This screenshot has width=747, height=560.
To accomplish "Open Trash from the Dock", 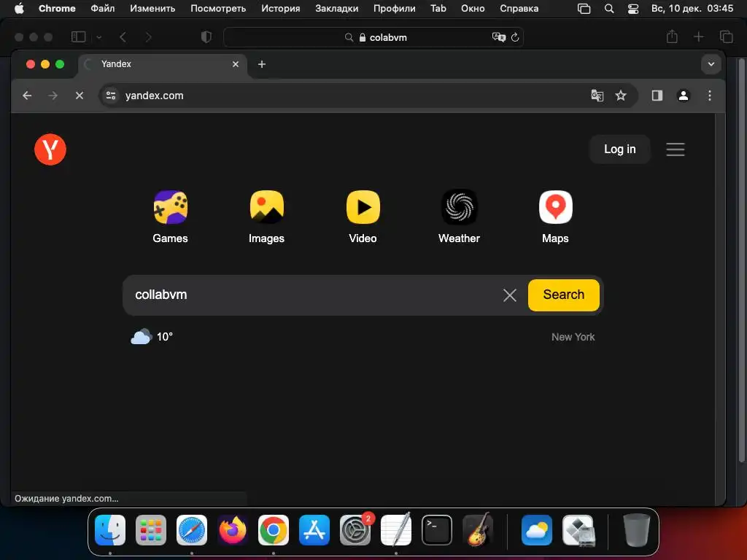I will point(636,529).
